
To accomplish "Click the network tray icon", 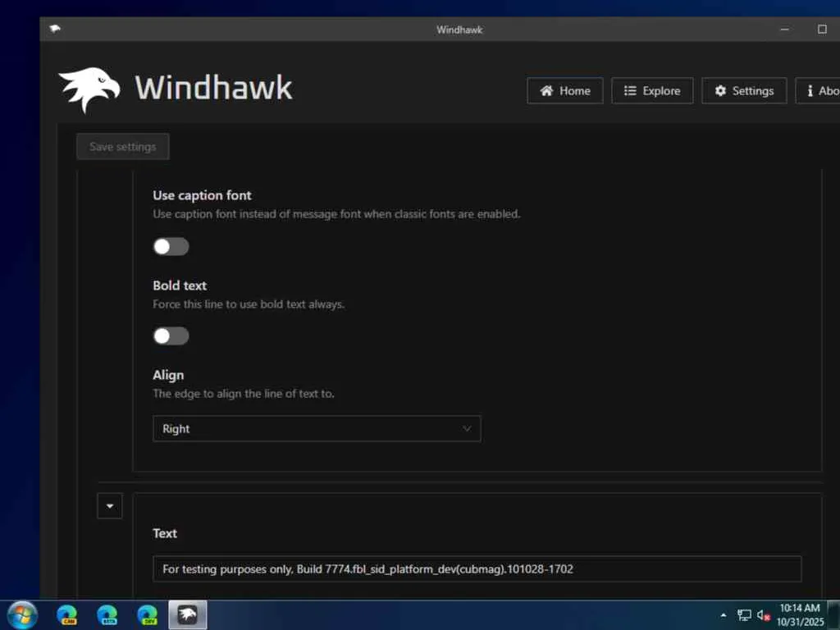I will [744, 615].
